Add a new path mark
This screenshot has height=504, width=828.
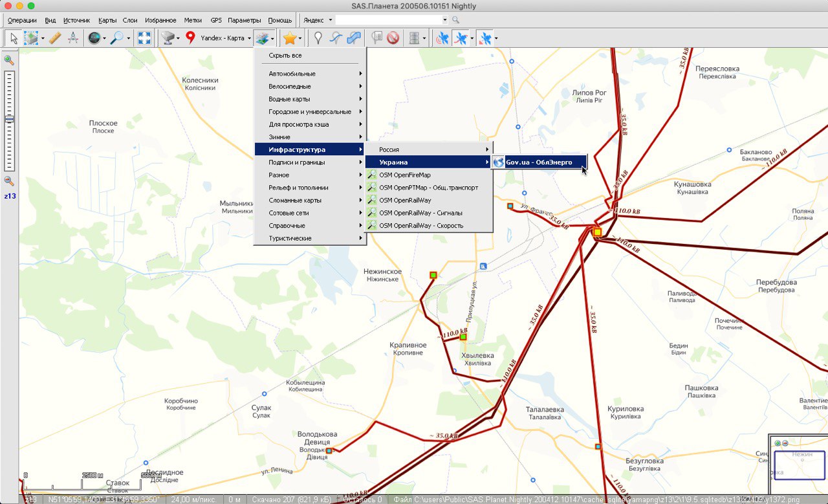[x=336, y=38]
